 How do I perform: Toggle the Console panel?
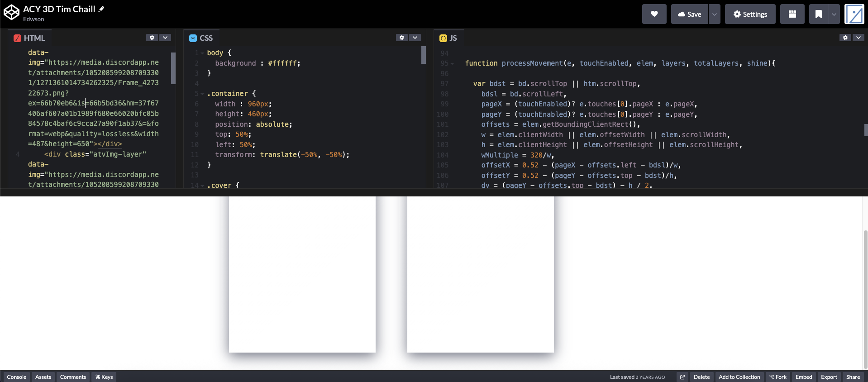[17, 377]
